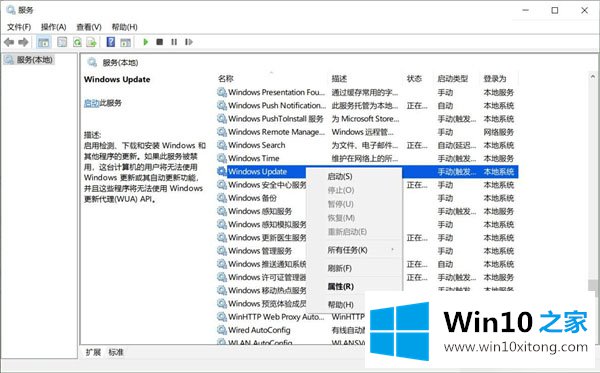
Task: Open the 查看(V) menu
Action: tap(89, 27)
